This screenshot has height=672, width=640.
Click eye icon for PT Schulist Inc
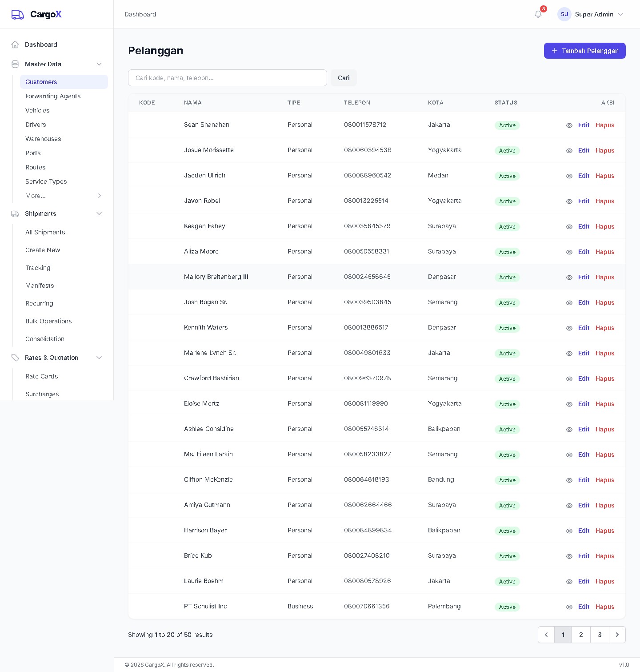pos(569,607)
